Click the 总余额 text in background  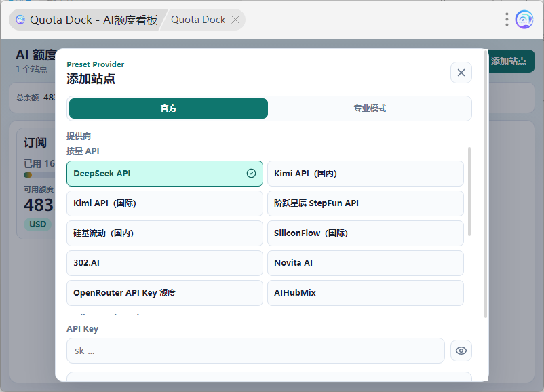(27, 98)
